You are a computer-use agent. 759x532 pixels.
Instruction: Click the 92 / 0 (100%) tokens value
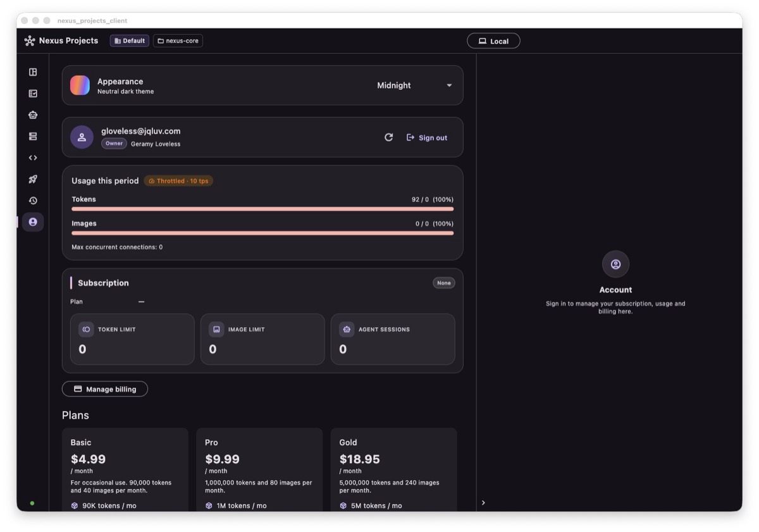click(x=433, y=199)
